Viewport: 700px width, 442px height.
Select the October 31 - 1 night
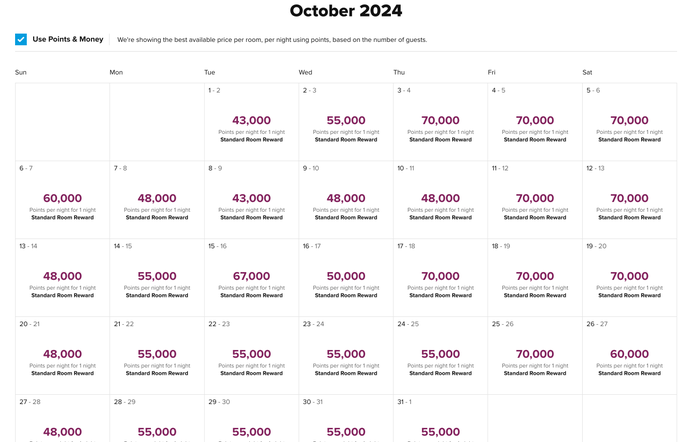point(441,418)
